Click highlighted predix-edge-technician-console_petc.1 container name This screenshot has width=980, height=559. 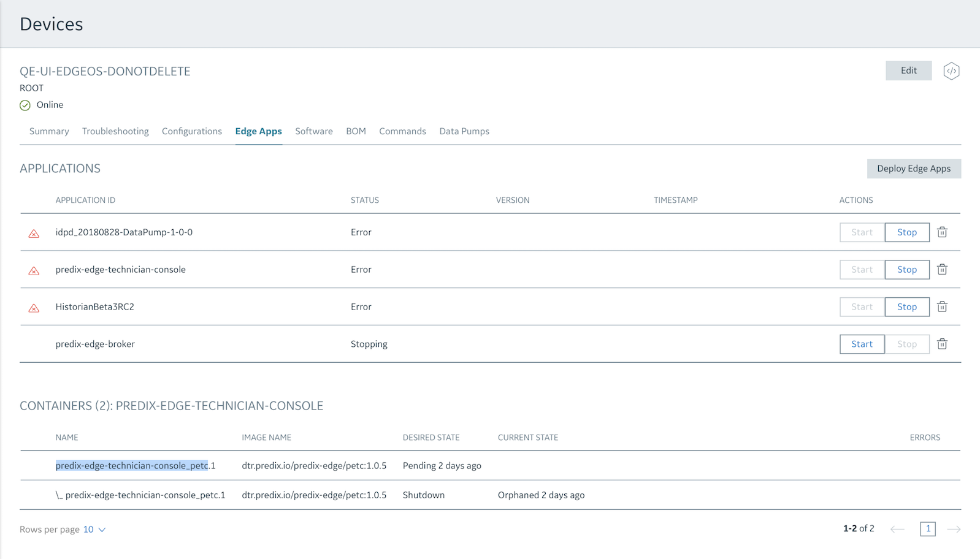tap(136, 466)
